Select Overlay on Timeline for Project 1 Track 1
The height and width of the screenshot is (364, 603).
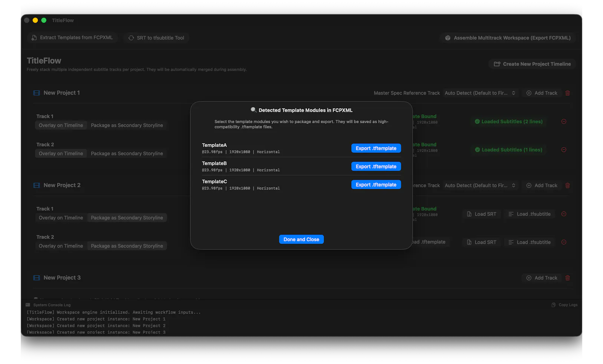61,125
